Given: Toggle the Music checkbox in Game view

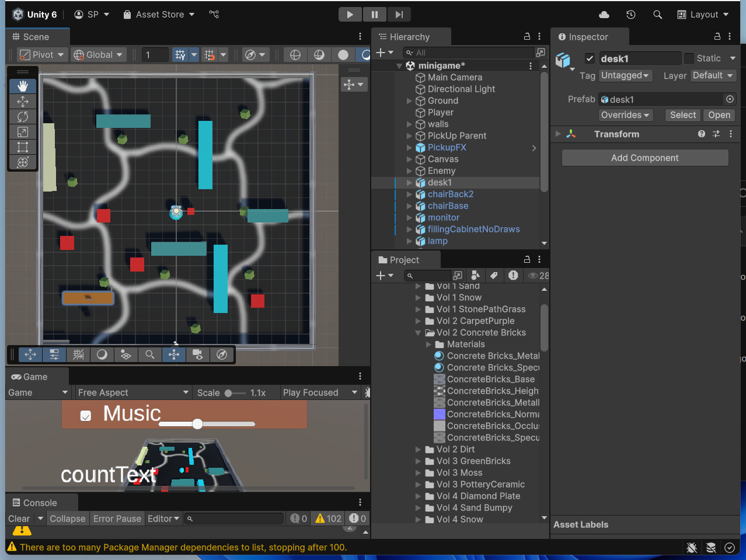Looking at the screenshot, I should pos(86,416).
